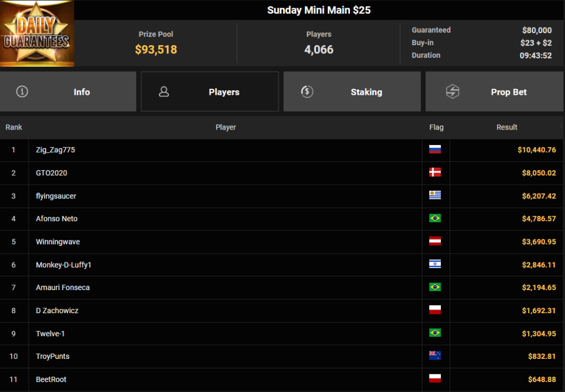Click the Players person icon
Screen dimensions: 565x392
click(164, 92)
